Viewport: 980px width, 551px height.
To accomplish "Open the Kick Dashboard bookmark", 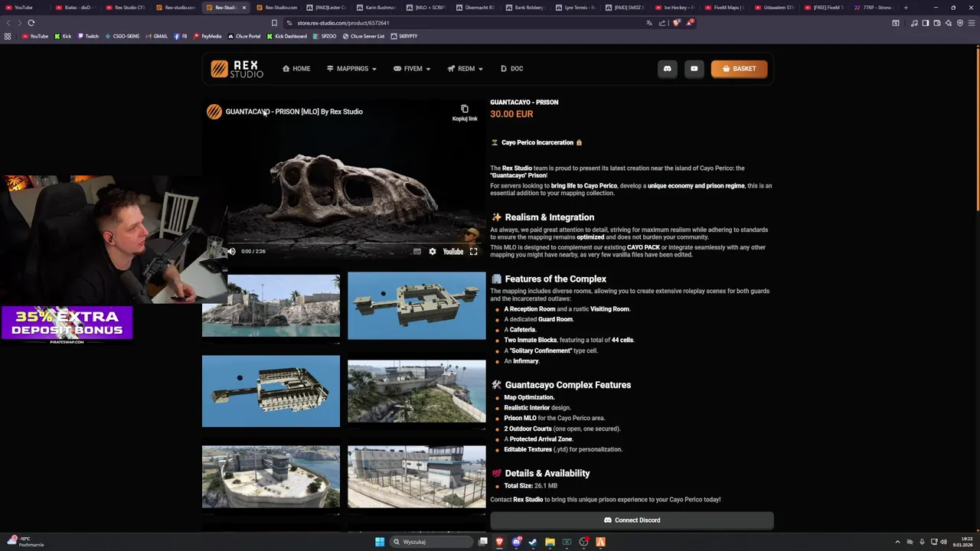I will 286,36.
